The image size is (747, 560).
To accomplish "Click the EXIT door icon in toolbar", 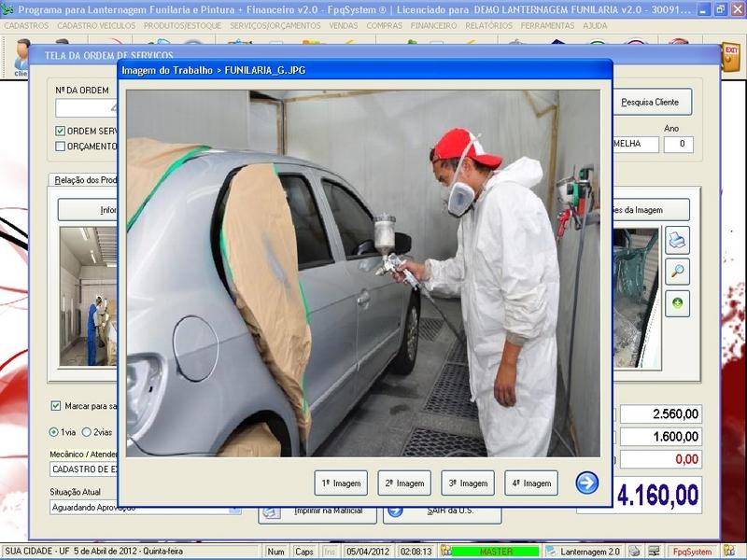I will coord(731,57).
